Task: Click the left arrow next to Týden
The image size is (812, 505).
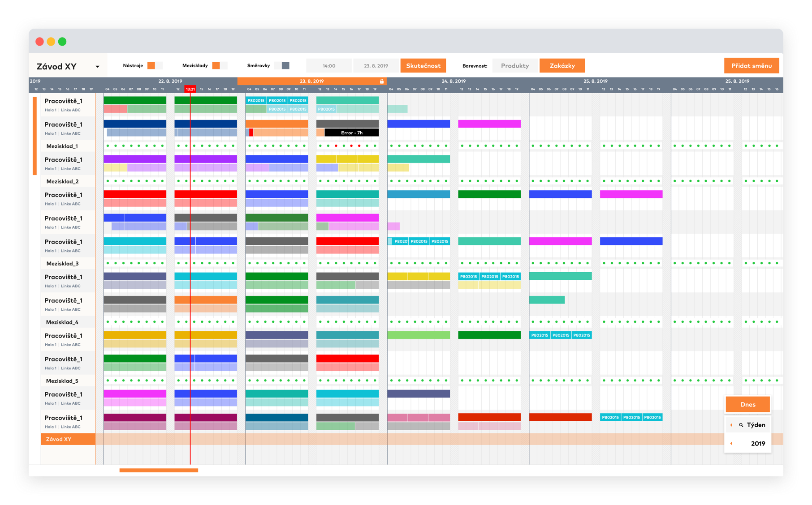Action: [731, 425]
